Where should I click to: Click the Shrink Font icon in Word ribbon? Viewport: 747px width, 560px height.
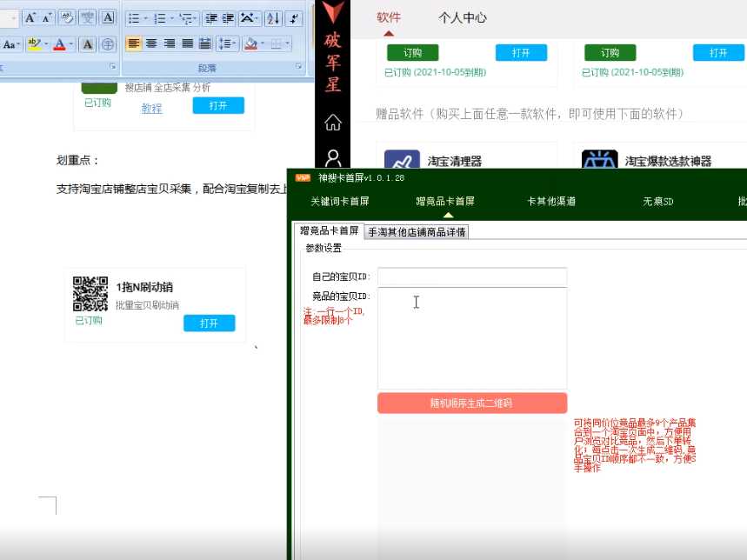tap(47, 18)
